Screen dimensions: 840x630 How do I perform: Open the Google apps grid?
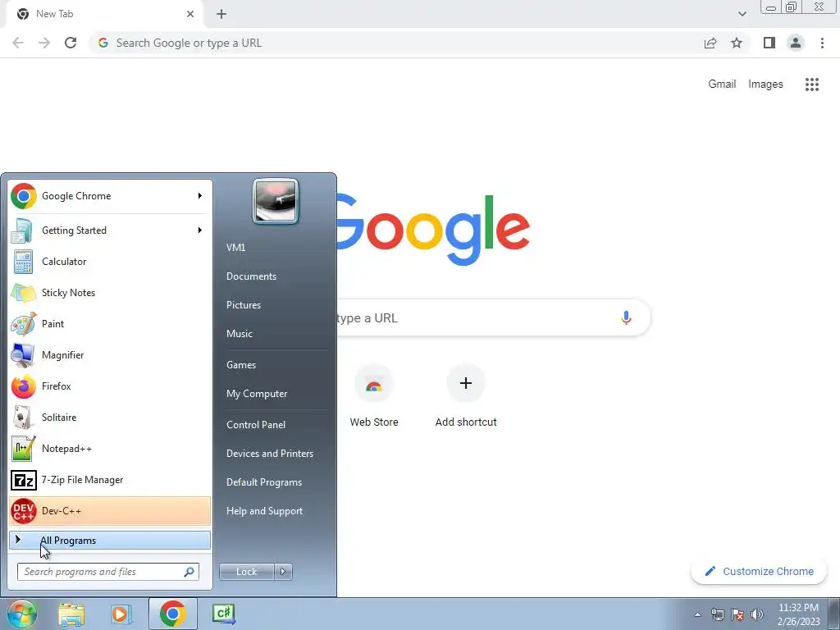coord(812,84)
